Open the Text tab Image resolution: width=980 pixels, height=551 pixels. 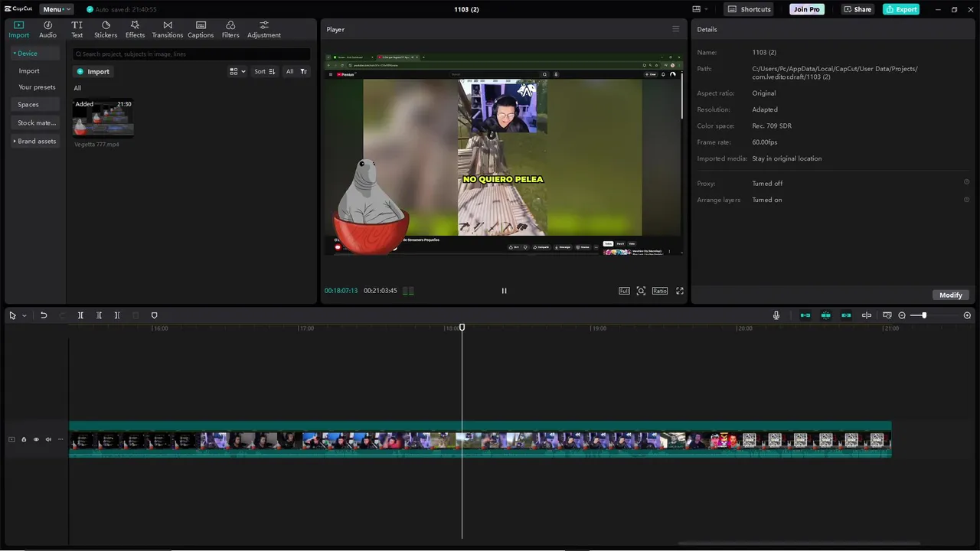point(77,29)
